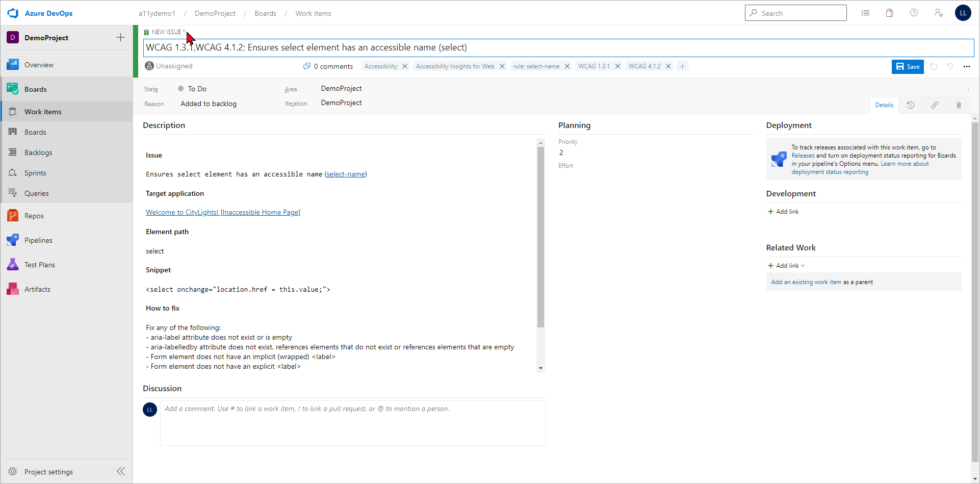Open the more actions ellipsis menu
Image resolution: width=980 pixels, height=484 pixels.
[967, 66]
